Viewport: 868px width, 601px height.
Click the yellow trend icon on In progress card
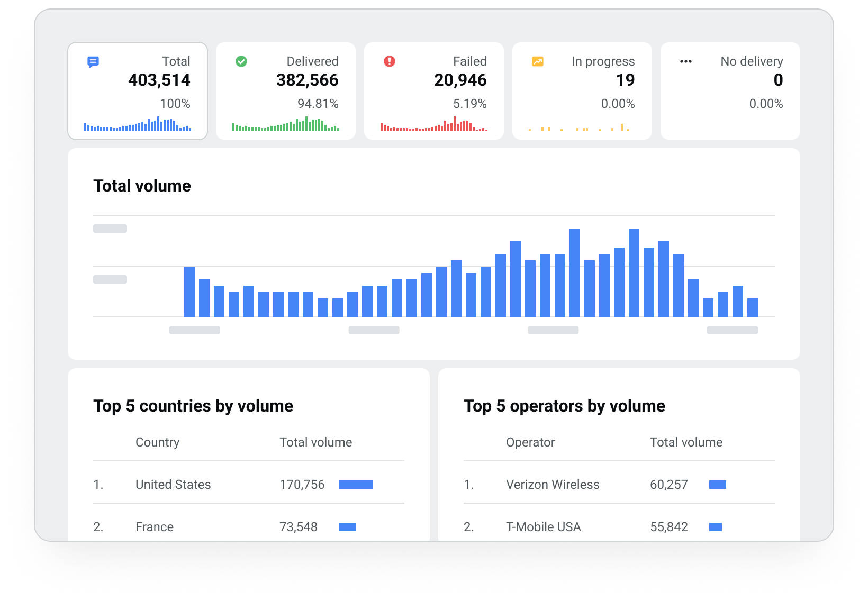tap(537, 61)
